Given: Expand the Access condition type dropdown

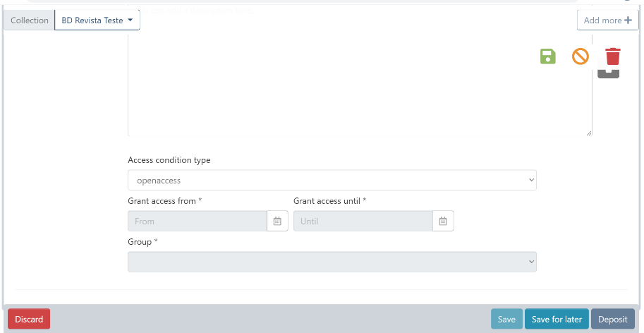Looking at the screenshot, I should 332,181.
